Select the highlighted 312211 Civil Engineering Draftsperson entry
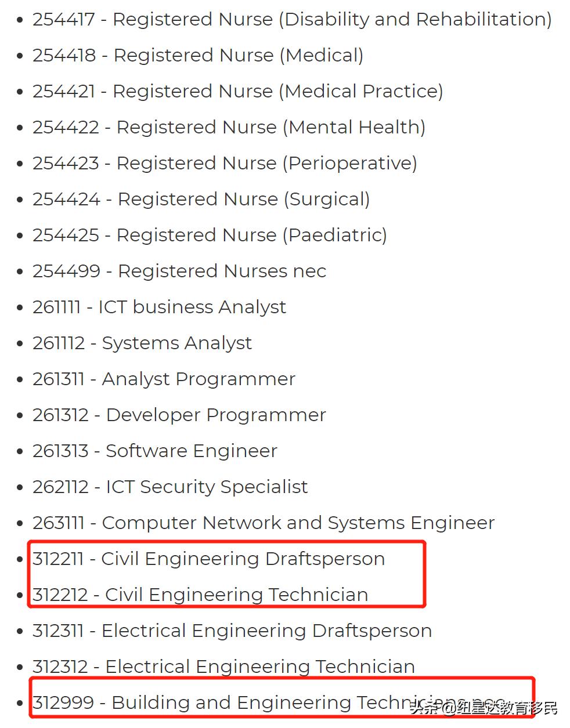This screenshot has height=728, width=570. 208,559
